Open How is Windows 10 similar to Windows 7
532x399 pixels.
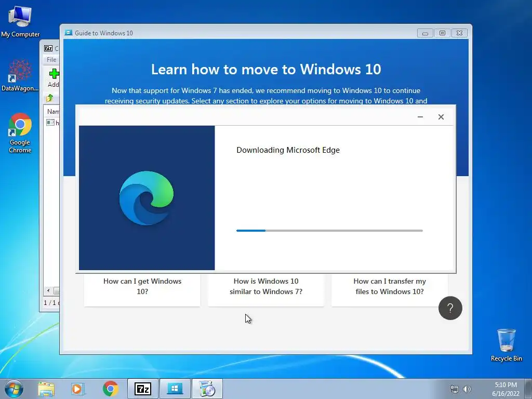265,290
